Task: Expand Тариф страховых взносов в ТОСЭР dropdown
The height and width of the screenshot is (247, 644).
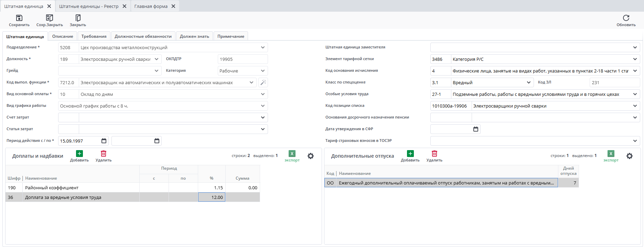Action: pyautogui.click(x=635, y=141)
